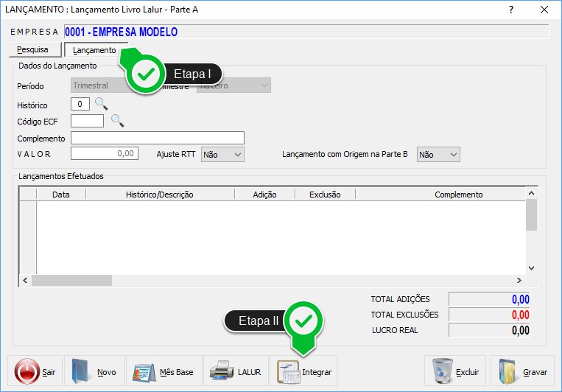
Task: Click Excluir trash bin button
Action: coord(454,372)
